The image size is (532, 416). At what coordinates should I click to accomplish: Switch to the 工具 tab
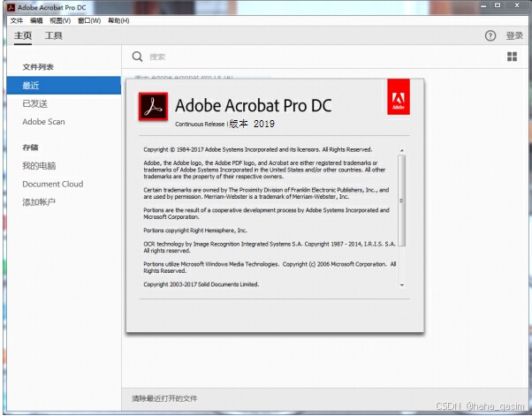[54, 35]
